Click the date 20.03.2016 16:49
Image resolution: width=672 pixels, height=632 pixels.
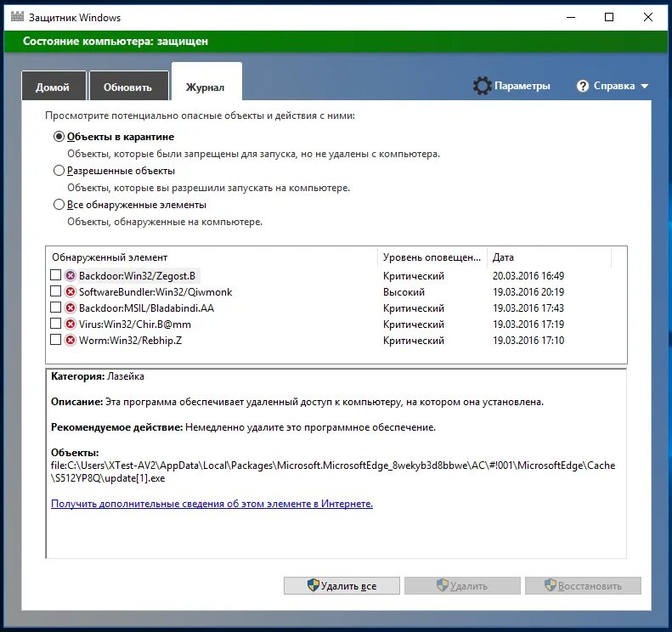(x=528, y=276)
